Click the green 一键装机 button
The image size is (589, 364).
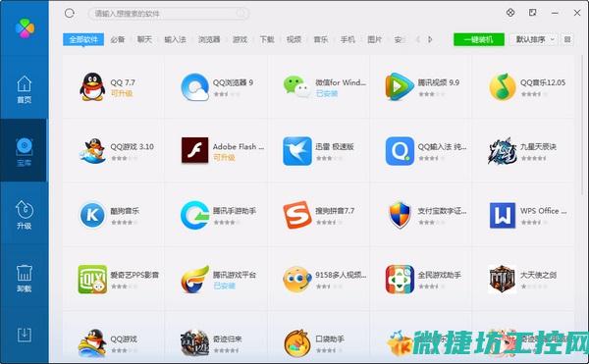point(479,39)
